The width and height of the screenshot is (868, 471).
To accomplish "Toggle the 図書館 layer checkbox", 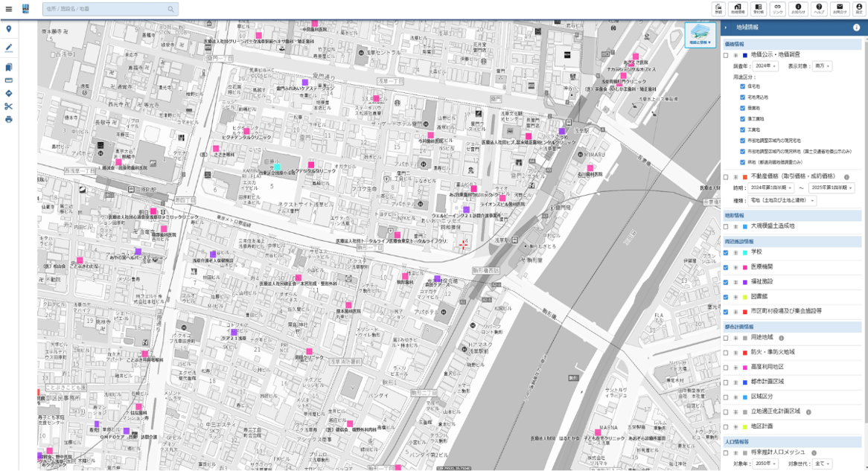I will (x=726, y=297).
